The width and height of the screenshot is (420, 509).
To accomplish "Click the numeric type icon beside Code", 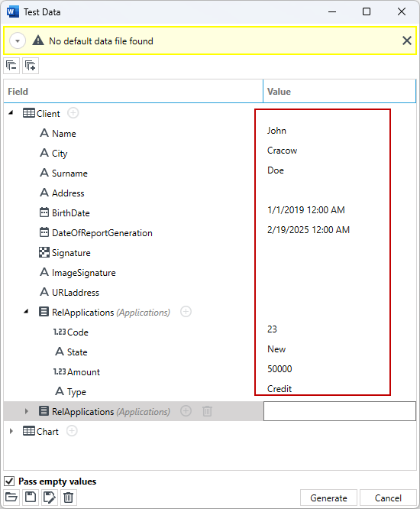I will (x=60, y=332).
